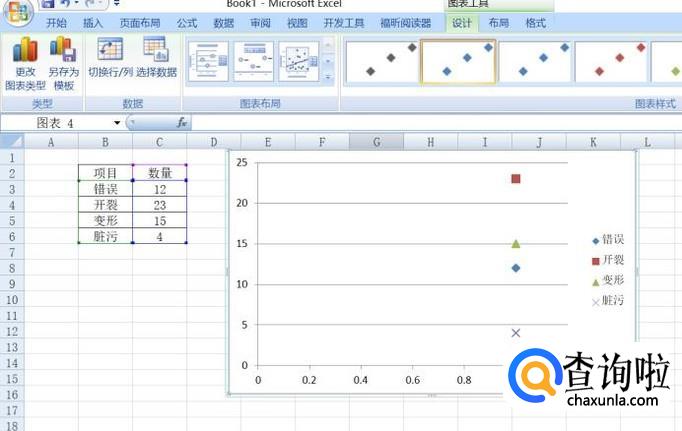The width and height of the screenshot is (682, 431).
Task: Select cell containing 开裂
Action: (105, 205)
